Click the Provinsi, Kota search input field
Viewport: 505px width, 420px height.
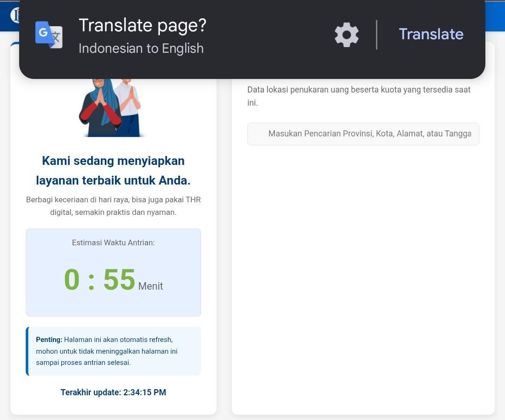(x=363, y=134)
